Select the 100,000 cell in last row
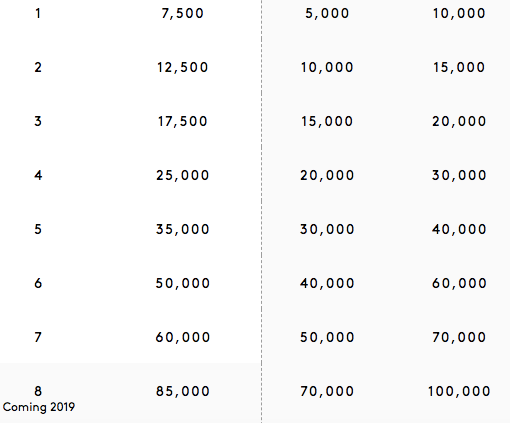Screen dimensions: 510x423 [x=459, y=392]
